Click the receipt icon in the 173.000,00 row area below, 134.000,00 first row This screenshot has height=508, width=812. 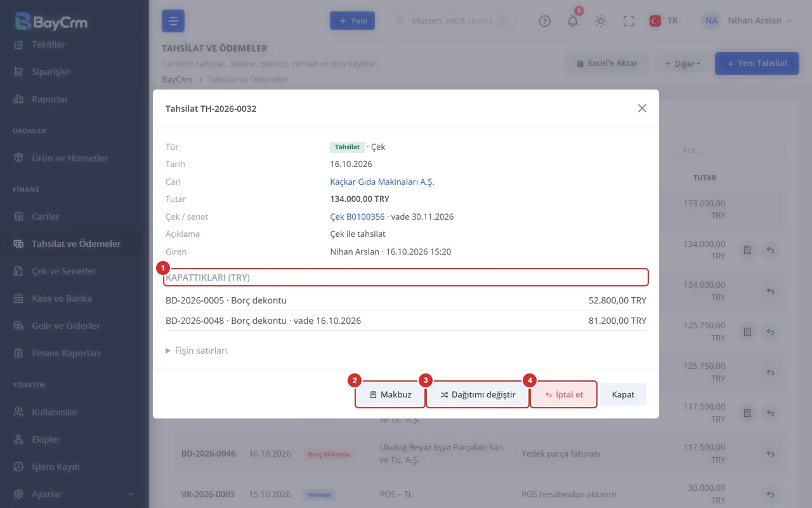(x=747, y=250)
